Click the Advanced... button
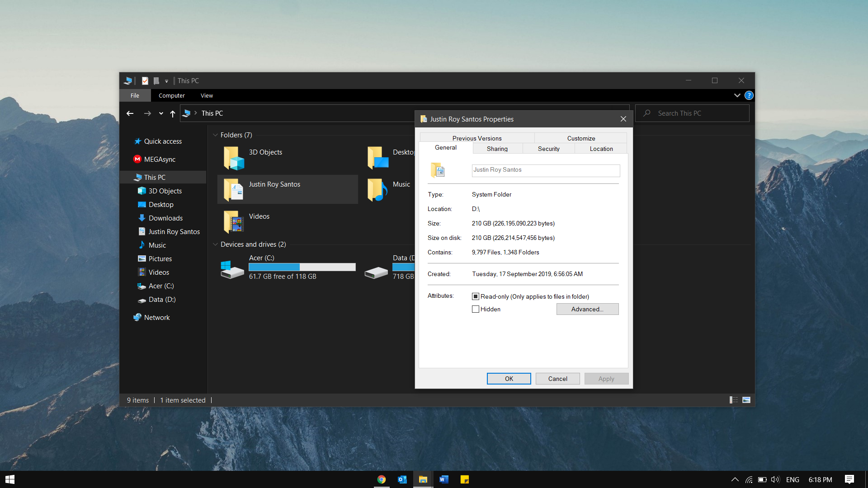This screenshot has width=868, height=488. [587, 309]
